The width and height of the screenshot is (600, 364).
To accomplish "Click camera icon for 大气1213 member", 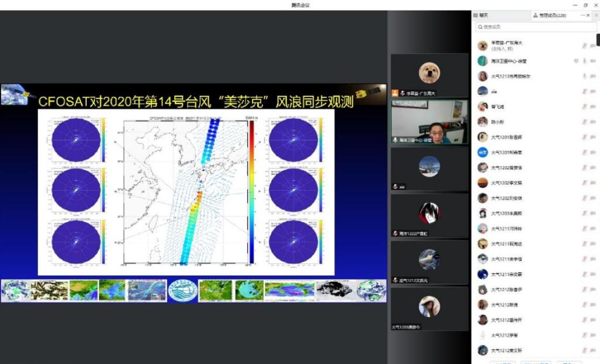I will [593, 76].
